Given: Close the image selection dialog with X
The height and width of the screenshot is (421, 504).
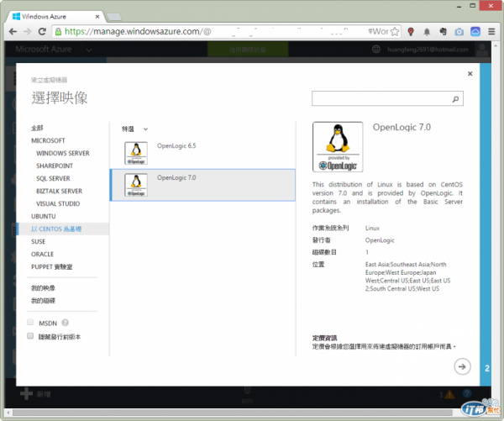Looking at the screenshot, I should (470, 74).
